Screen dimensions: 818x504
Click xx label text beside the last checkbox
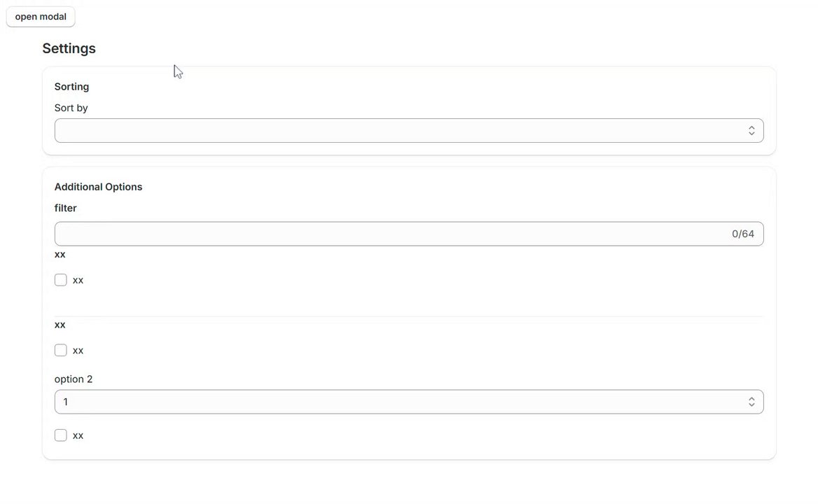point(78,435)
